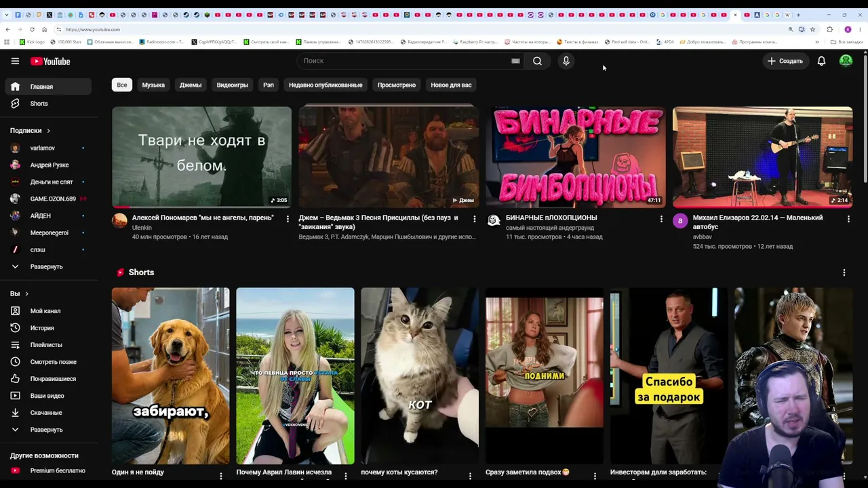Select the Джемы filter chip

coord(191,85)
